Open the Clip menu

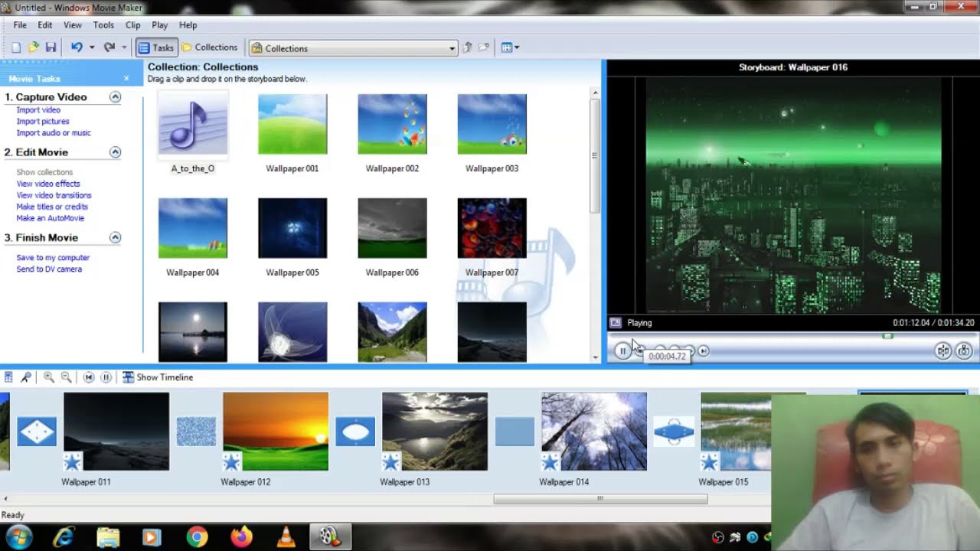(133, 25)
